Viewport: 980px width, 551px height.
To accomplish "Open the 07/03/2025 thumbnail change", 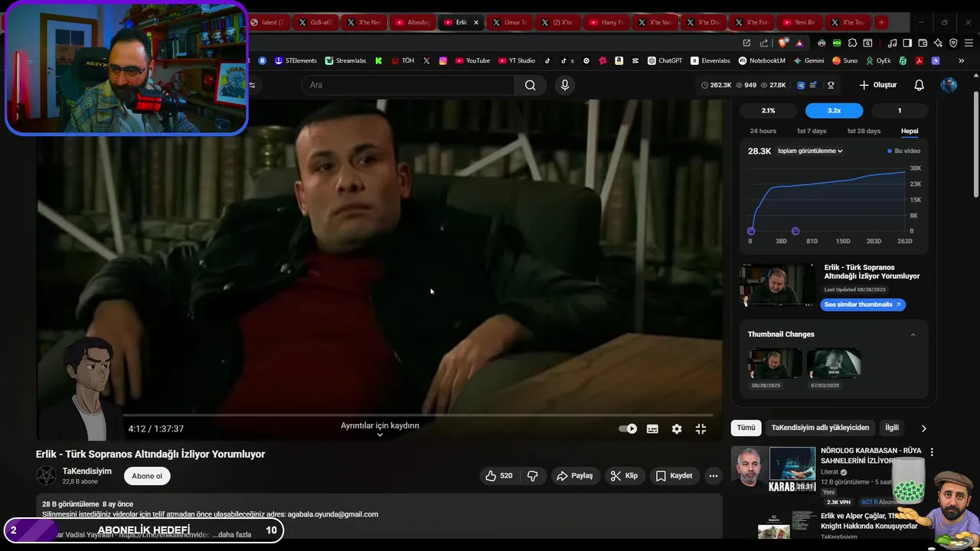I will click(x=834, y=364).
